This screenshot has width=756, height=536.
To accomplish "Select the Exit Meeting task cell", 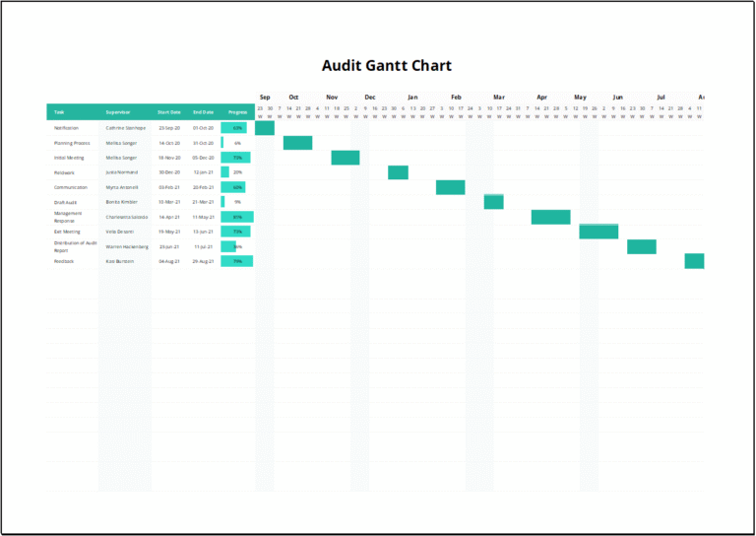I will 67,232.
